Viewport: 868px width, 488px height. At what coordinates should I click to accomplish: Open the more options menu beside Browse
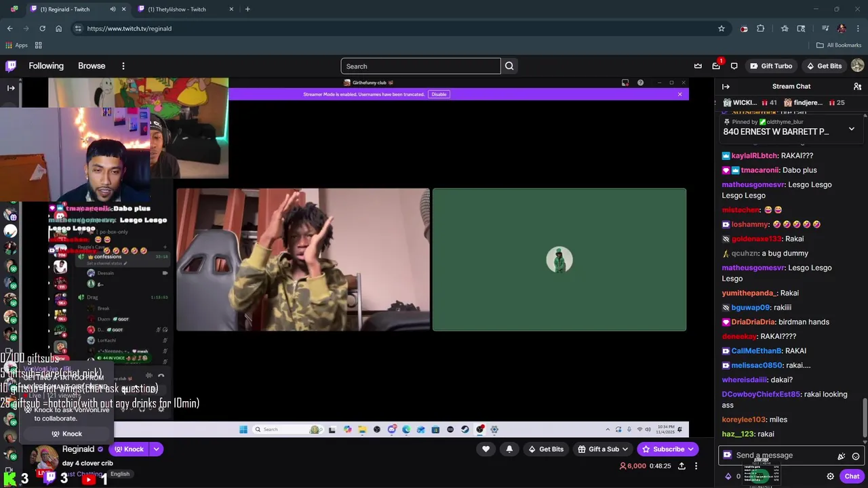[123, 66]
